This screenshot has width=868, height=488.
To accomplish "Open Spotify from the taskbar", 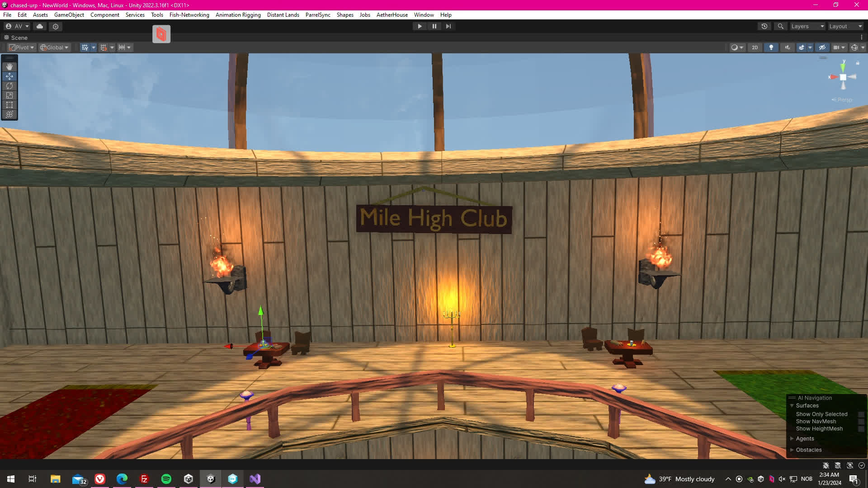I will click(x=166, y=479).
